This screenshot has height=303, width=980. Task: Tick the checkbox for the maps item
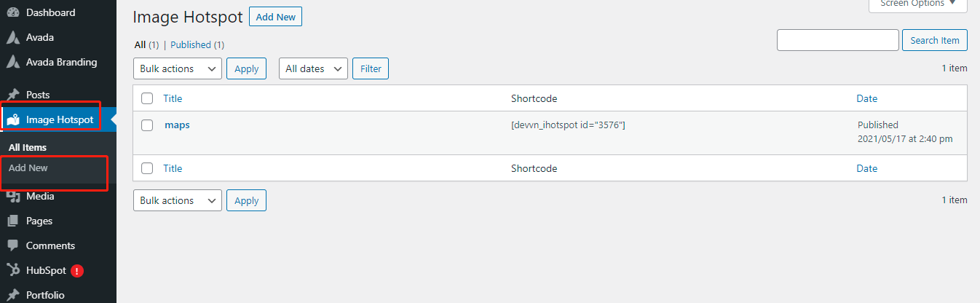[147, 125]
